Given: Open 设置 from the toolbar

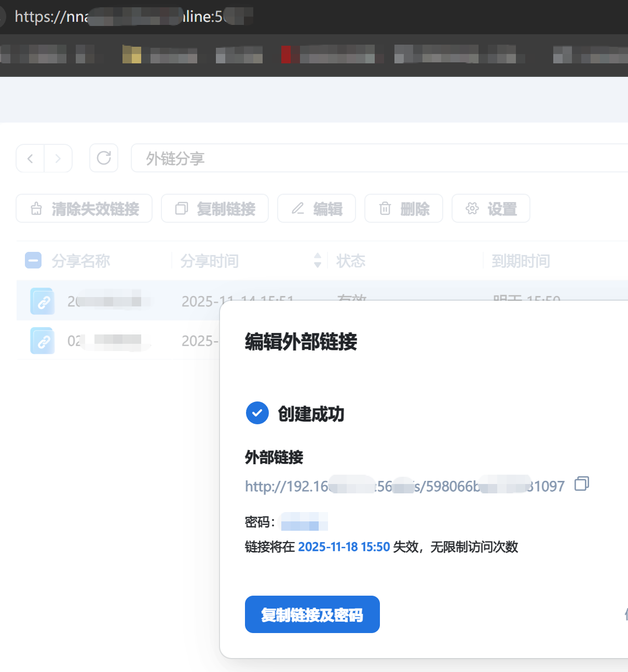Looking at the screenshot, I should (x=491, y=209).
